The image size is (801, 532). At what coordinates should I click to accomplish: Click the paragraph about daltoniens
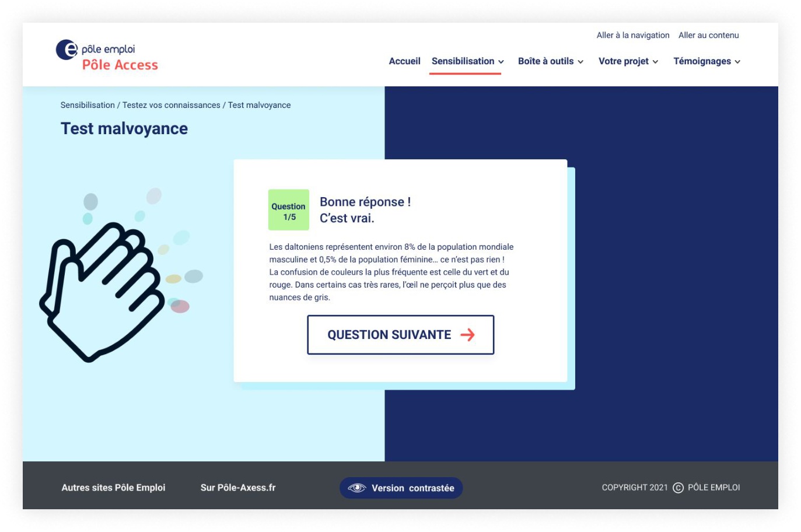(x=391, y=272)
